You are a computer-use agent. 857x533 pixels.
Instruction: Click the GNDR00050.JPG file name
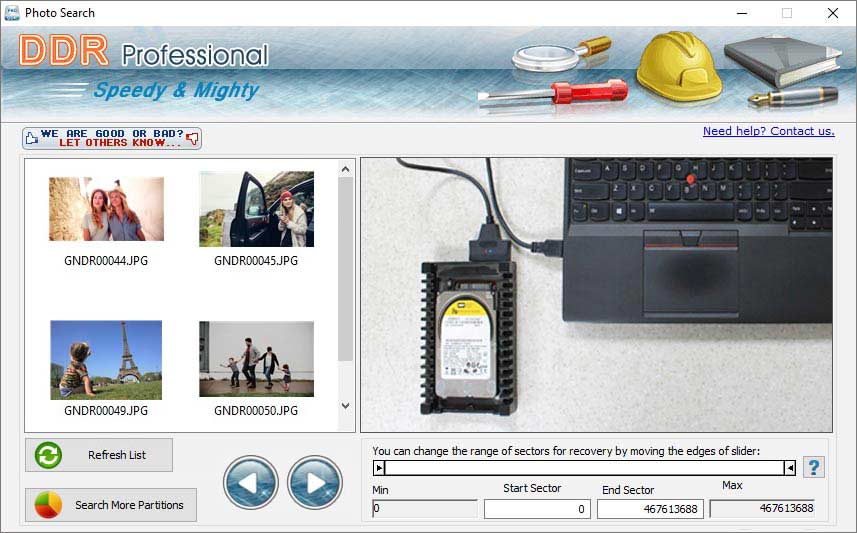tap(256, 411)
